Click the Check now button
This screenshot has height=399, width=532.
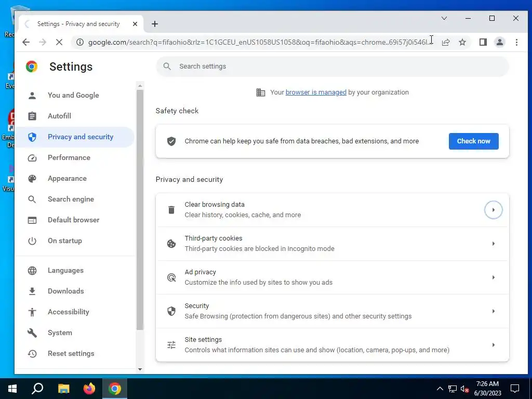(x=473, y=141)
